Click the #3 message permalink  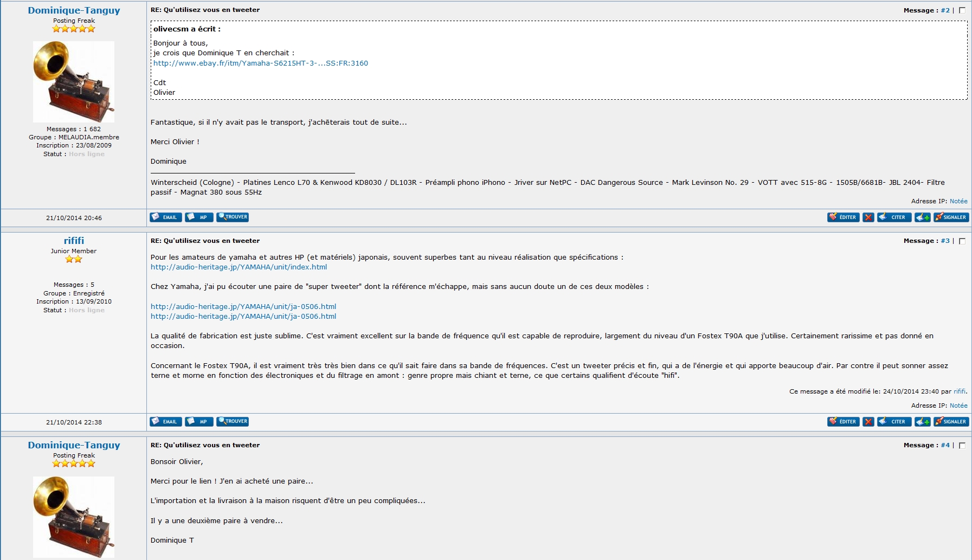click(945, 241)
